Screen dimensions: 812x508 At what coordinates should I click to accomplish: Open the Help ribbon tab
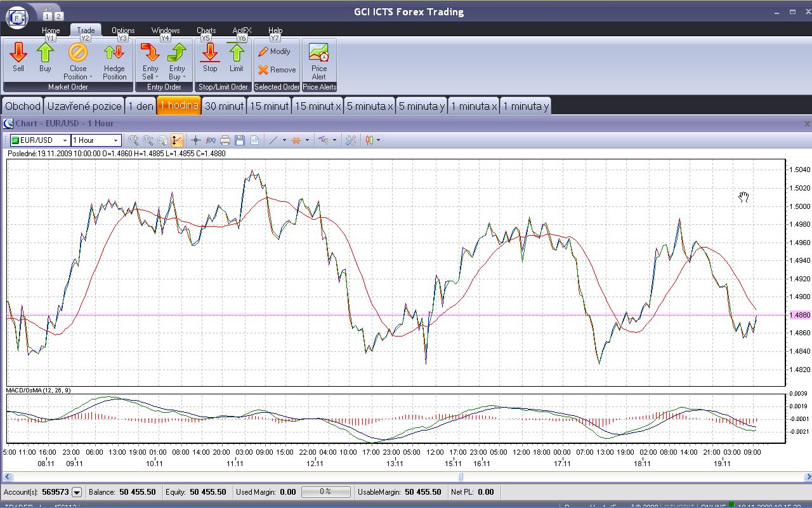point(275,30)
